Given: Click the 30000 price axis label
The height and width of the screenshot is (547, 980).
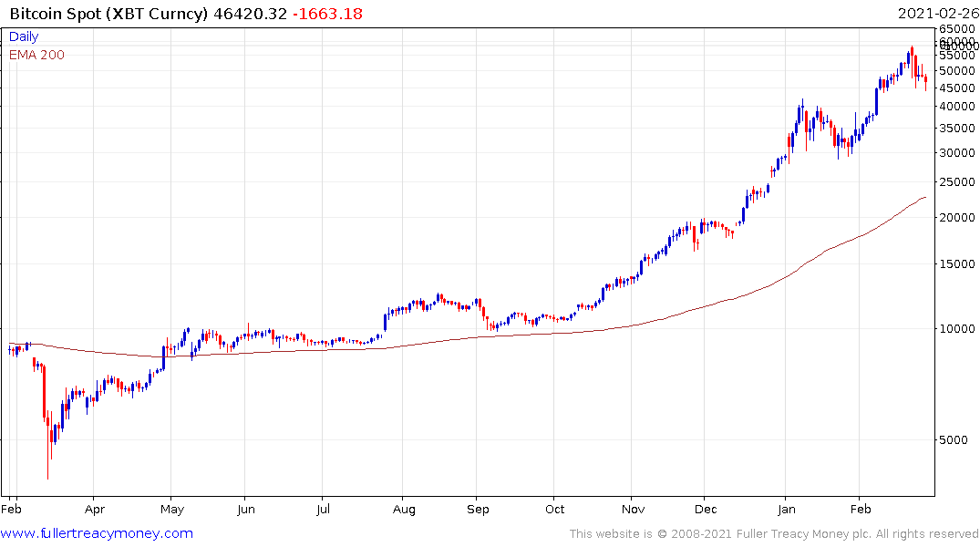Looking at the screenshot, I should click(957, 152).
